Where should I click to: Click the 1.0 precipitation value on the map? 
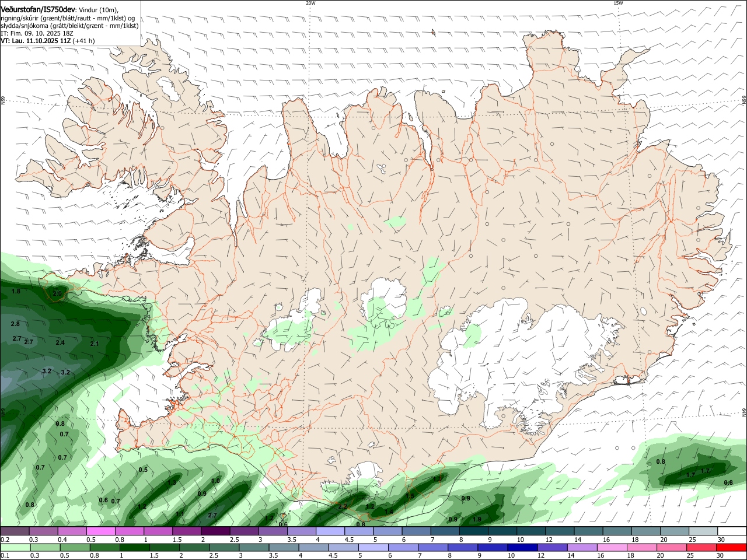[215, 481]
